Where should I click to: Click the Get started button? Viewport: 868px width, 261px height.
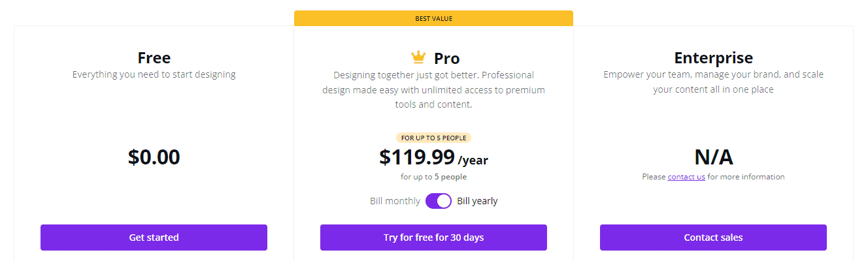coord(154,238)
